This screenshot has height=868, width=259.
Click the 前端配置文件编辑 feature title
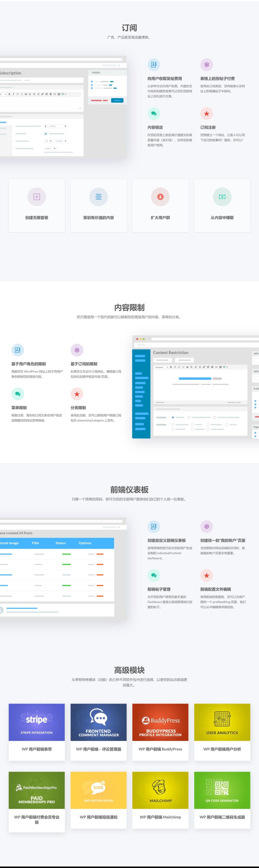coord(215,589)
